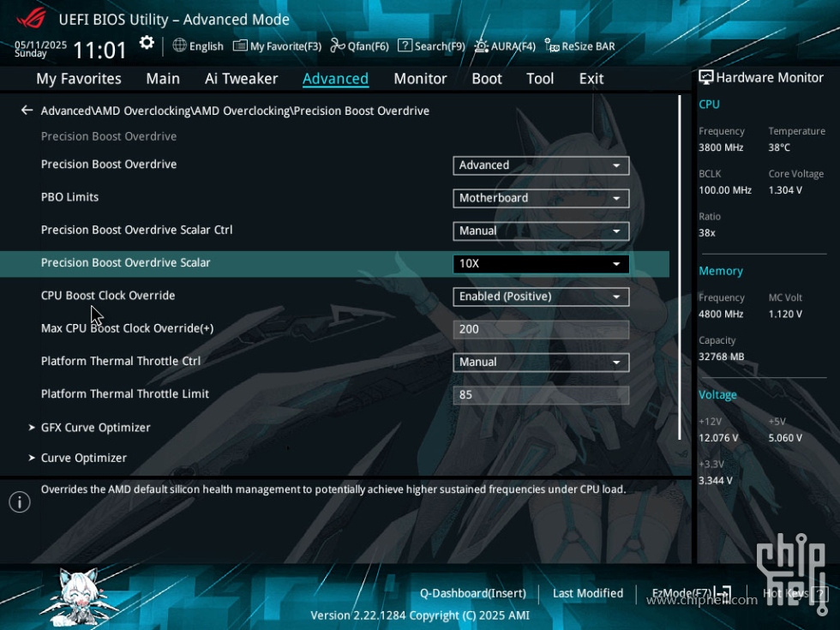This screenshot has width=840, height=630.
Task: Open Search(F9) question mark icon
Action: [405, 45]
